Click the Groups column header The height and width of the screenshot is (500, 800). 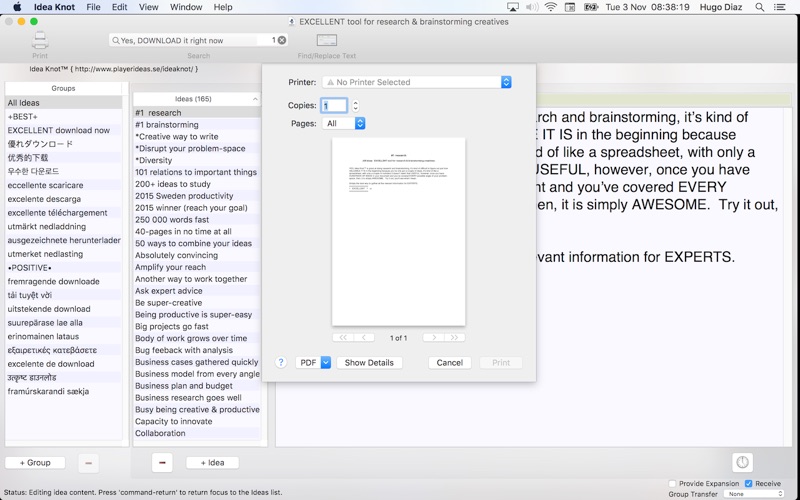click(x=63, y=88)
